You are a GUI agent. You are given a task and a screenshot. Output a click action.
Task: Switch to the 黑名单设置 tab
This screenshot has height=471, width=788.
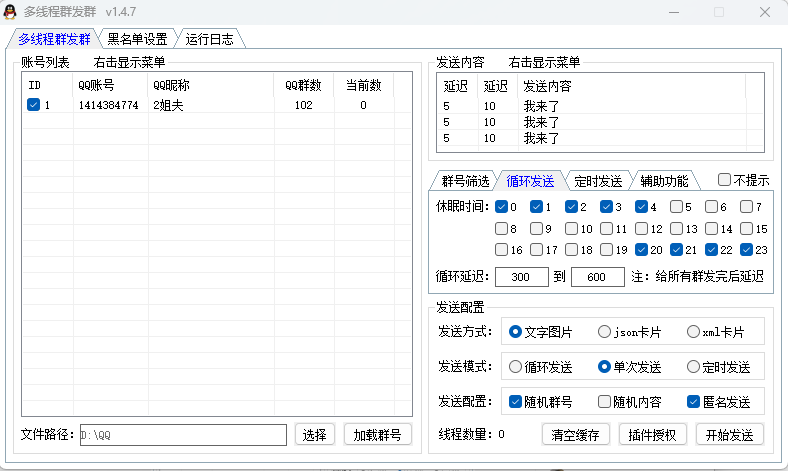[137, 39]
